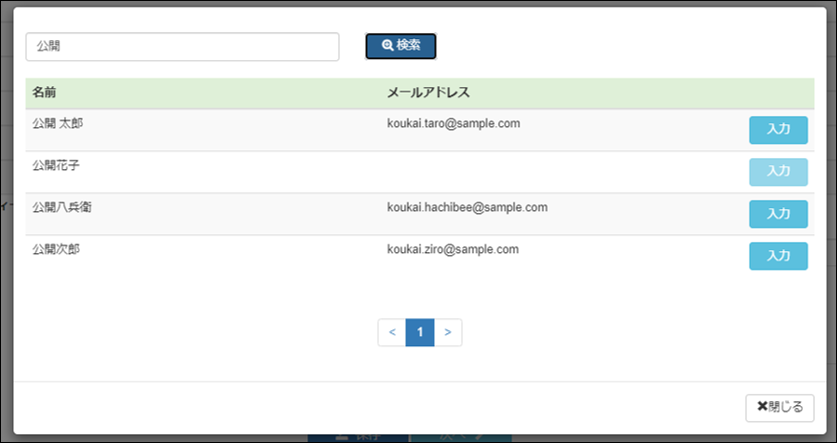Close the dialog with 閉じる button
The width and height of the screenshot is (837, 443).
779,407
